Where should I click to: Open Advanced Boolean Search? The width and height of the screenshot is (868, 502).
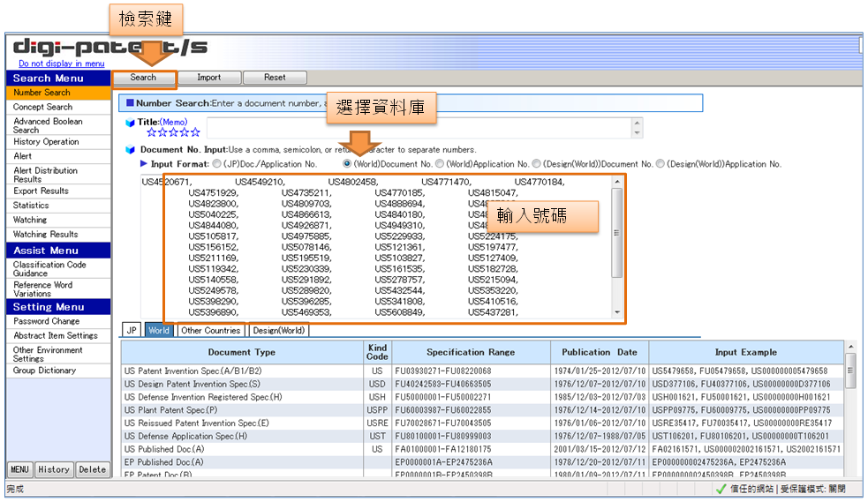tap(58, 125)
